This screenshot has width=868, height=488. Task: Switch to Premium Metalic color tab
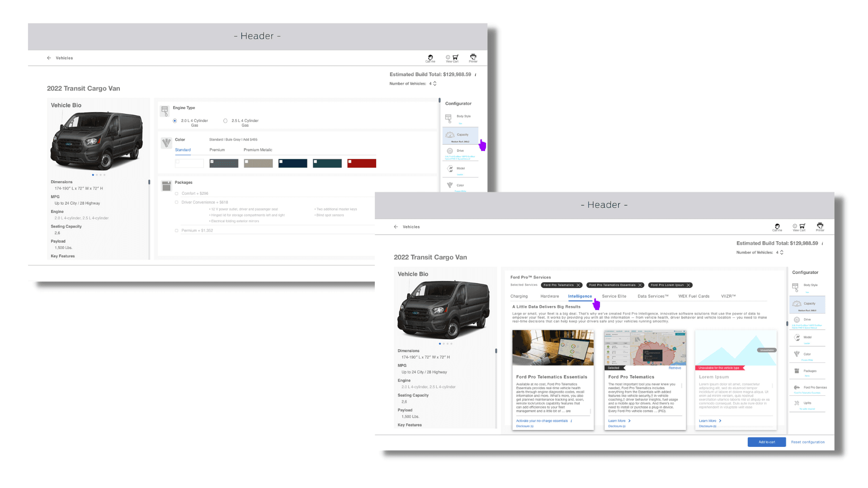[x=258, y=150]
